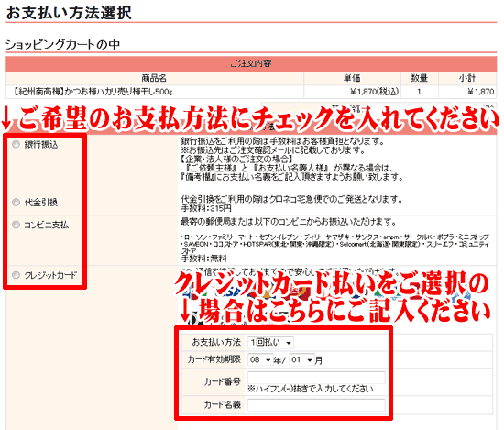Click the 銀行振込をご利用の際 description line
The width and height of the screenshot is (504, 430).
pyautogui.click(x=282, y=141)
